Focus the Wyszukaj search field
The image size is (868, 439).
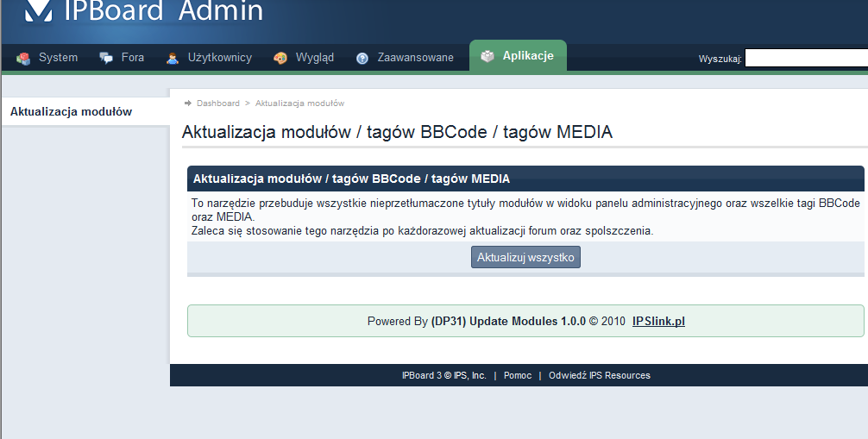806,58
